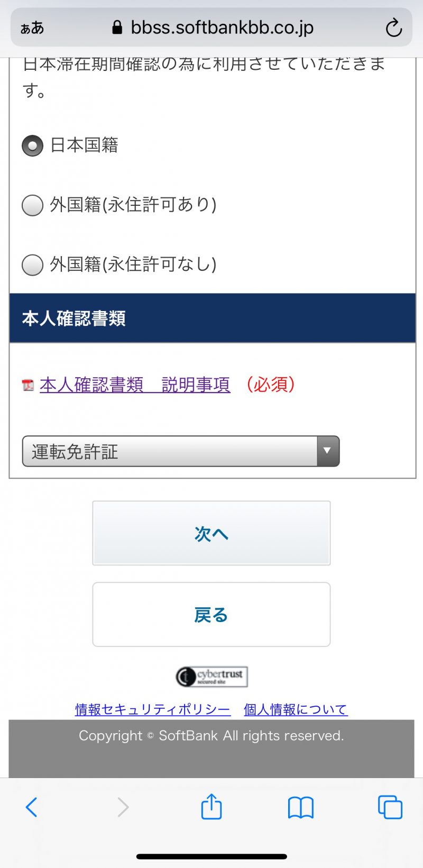Image resolution: width=423 pixels, height=868 pixels.
Task: Tap the dropdown arrow on the document selector
Action: (x=327, y=451)
